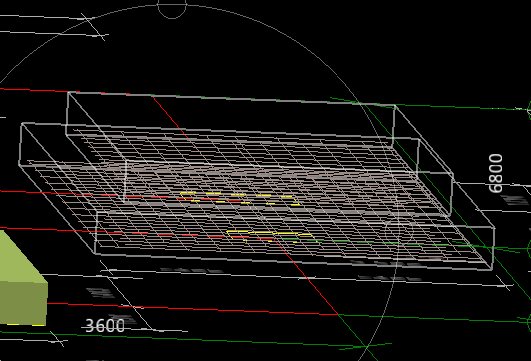
Task: Select the 6800 dimension label
Action: coord(496,173)
